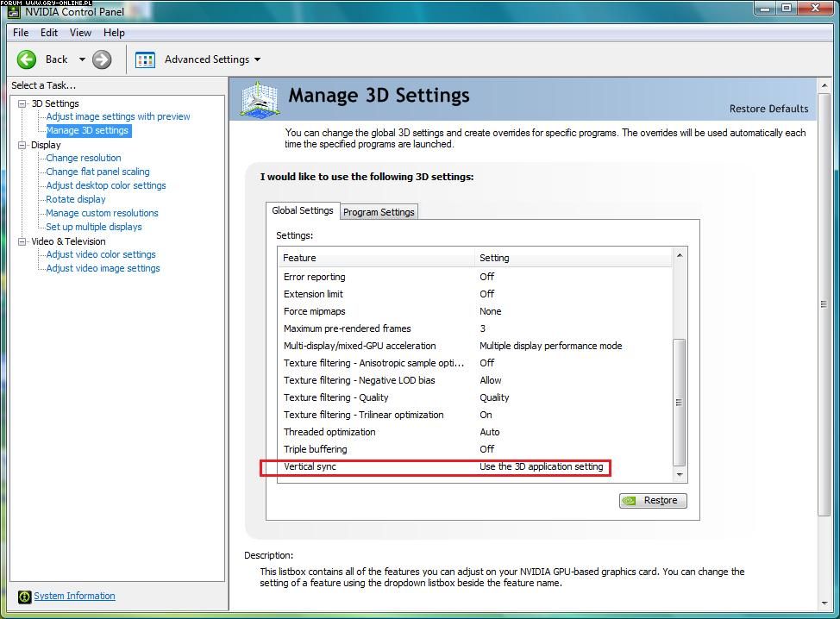Click 'Use the 3D application setting' value
840x619 pixels.
541,466
